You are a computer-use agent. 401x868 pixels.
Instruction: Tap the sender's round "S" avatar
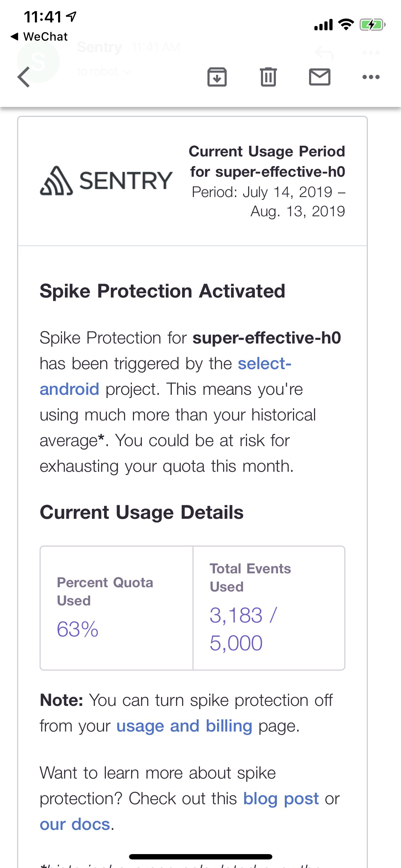point(38,61)
